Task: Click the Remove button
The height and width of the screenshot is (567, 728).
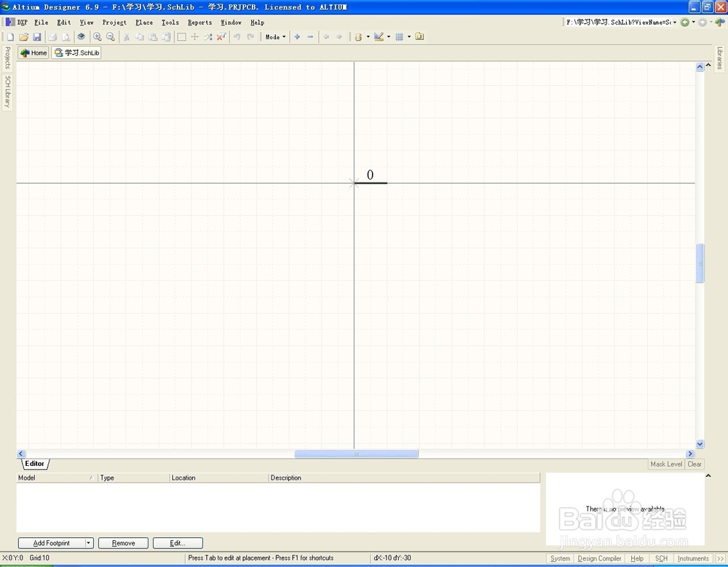Action: (124, 543)
